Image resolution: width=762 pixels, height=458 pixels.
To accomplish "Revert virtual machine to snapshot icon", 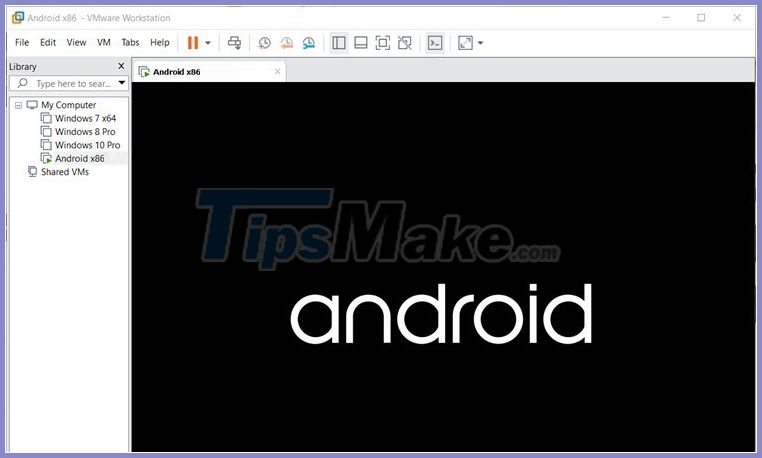I will 287,43.
